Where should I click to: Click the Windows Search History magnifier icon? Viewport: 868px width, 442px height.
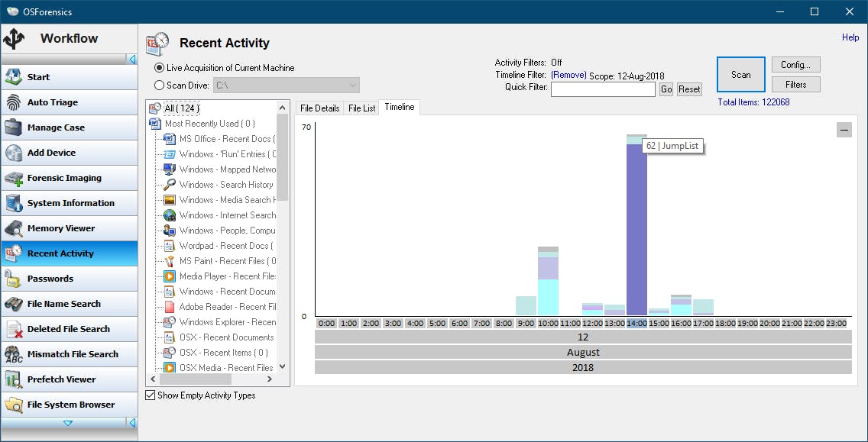pos(170,185)
